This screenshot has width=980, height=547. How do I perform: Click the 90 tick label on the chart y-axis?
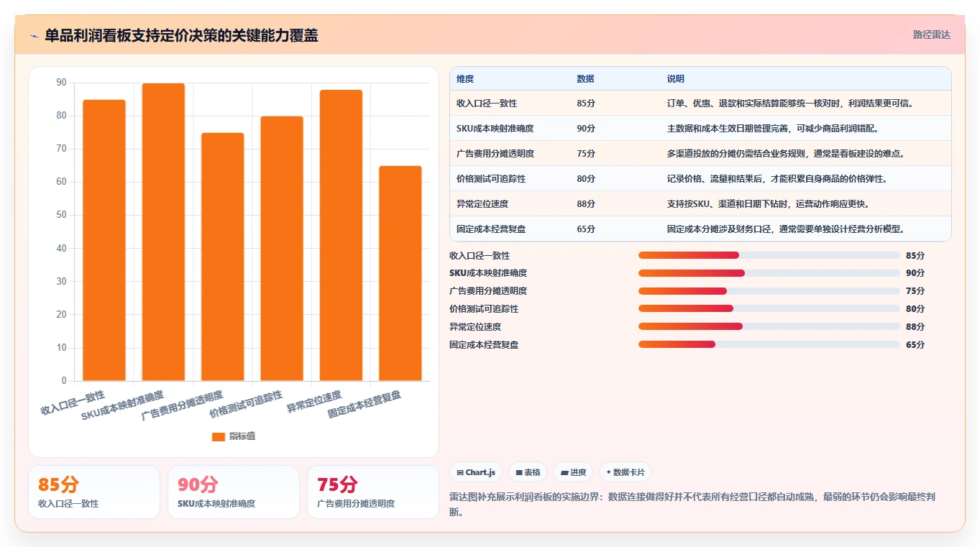61,83
